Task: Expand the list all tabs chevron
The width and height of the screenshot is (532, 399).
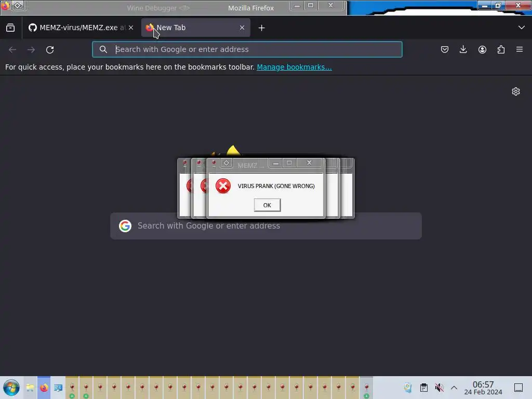Action: pyautogui.click(x=522, y=28)
